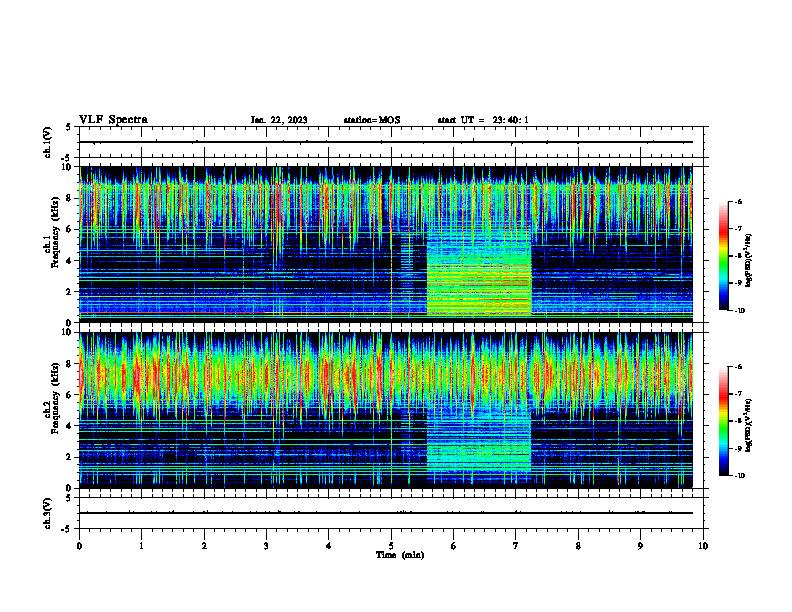Select the date text "Jan. 22, 2023"

(279, 120)
